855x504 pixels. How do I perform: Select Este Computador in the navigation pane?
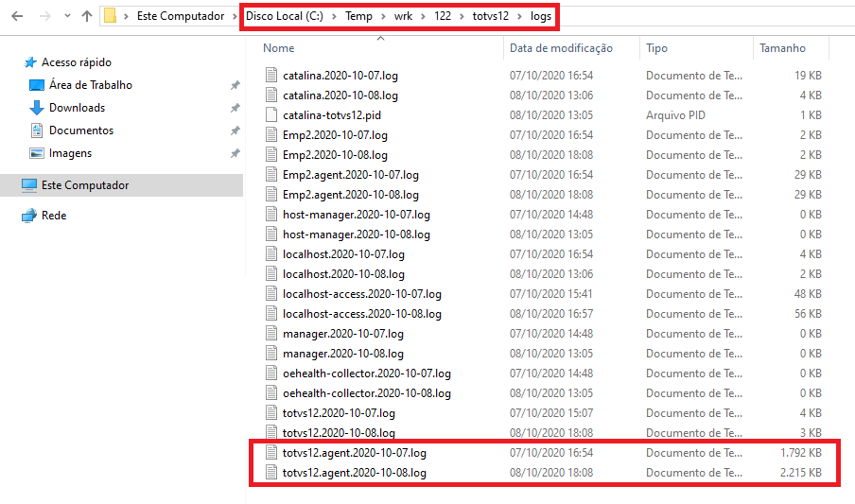(x=85, y=185)
